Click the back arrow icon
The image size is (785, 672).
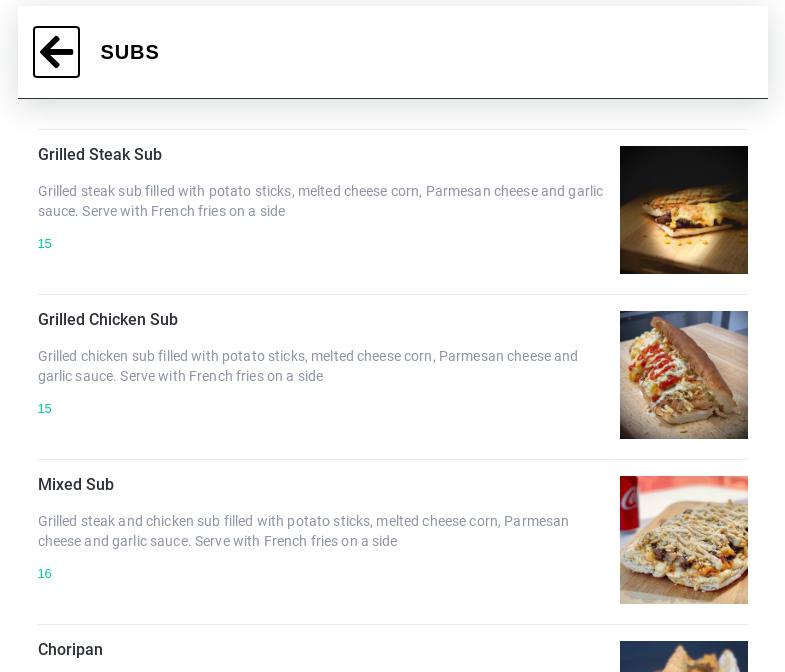[56, 52]
